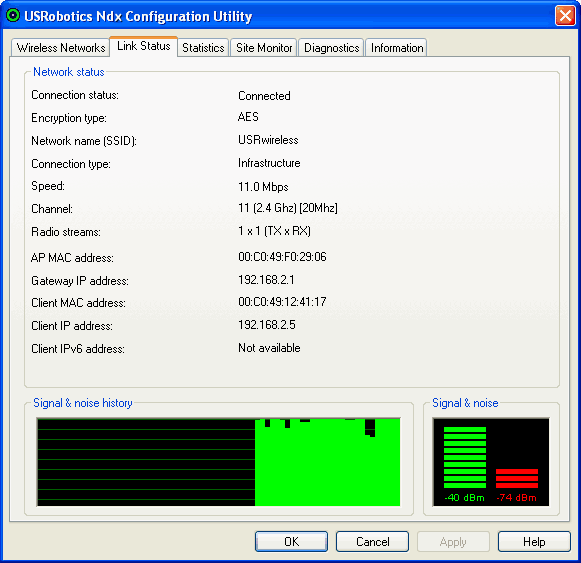Image resolution: width=581 pixels, height=563 pixels.
Task: Click the Gateway IP address 192.168.2.1
Action: (266, 279)
